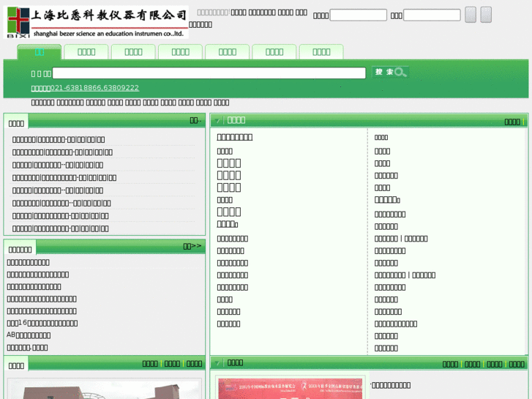This screenshot has width=532, height=399.
Task: Collapse triangle in header above two-column list
Action: [x=217, y=121]
